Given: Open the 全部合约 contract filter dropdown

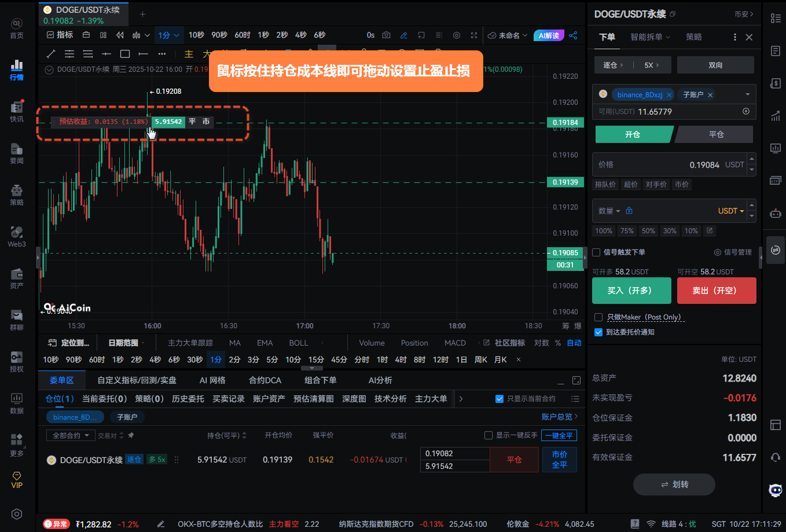Looking at the screenshot, I should point(70,435).
